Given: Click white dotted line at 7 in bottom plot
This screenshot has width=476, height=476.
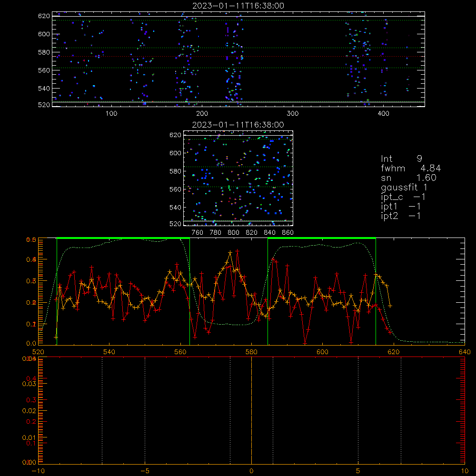Looking at the screenshot, I should coord(401,410).
